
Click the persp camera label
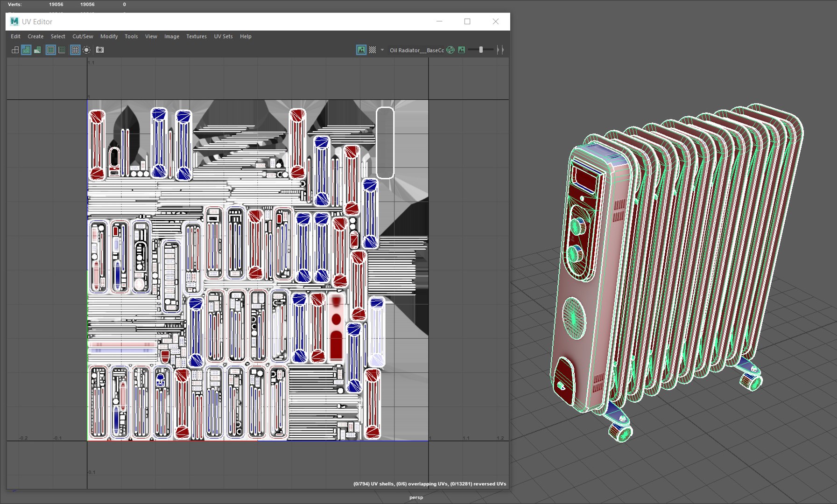pos(416,497)
